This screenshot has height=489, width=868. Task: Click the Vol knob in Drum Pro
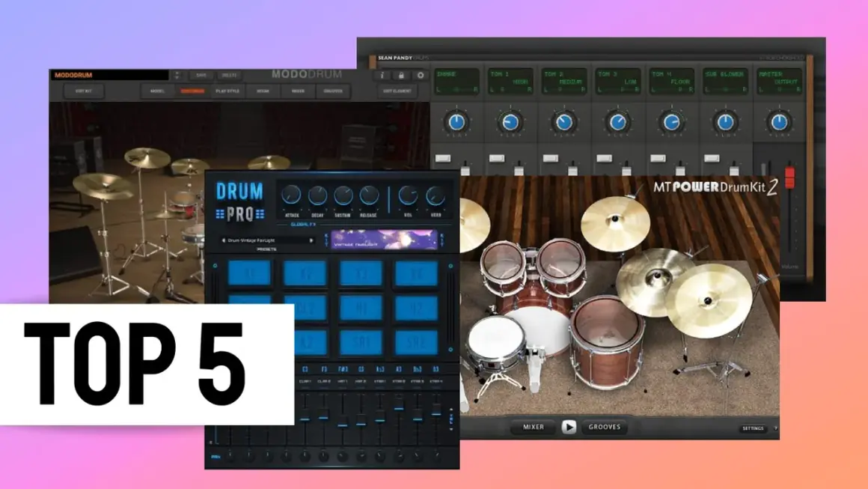(x=408, y=195)
